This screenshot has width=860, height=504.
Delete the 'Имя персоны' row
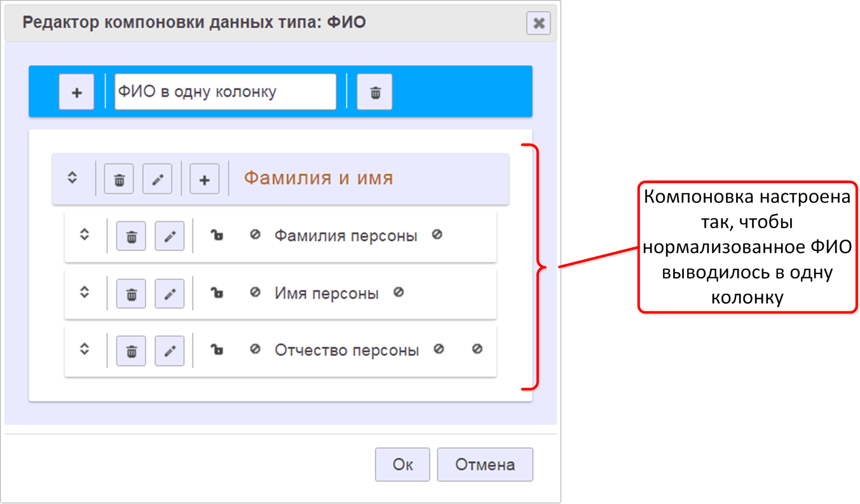click(x=131, y=294)
